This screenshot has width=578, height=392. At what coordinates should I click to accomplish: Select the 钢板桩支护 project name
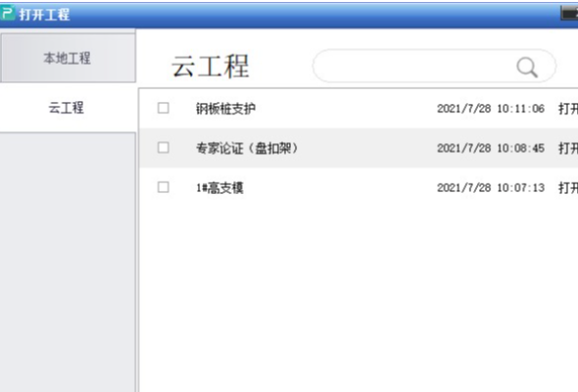click(x=225, y=109)
